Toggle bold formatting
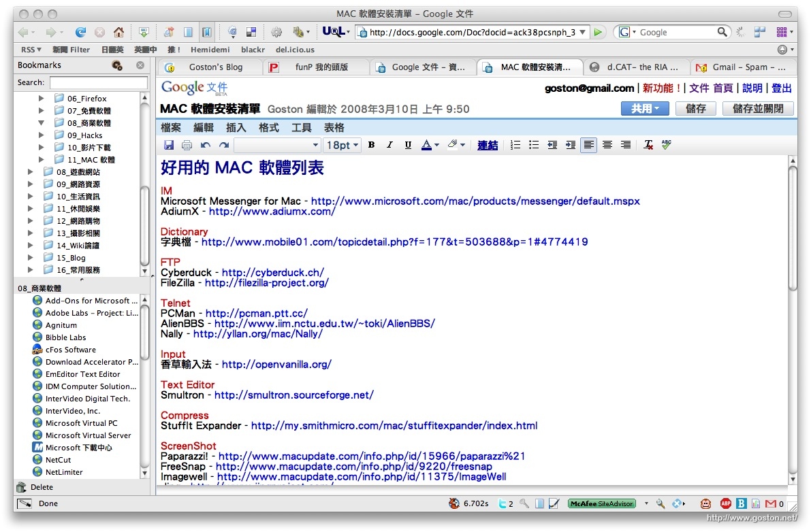The image size is (811, 532). (371, 145)
